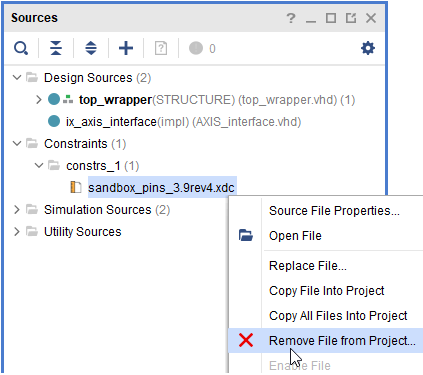Image resolution: width=423 pixels, height=375 pixels.
Task: Click the Collapse All toolbar icon
Action: tap(56, 48)
